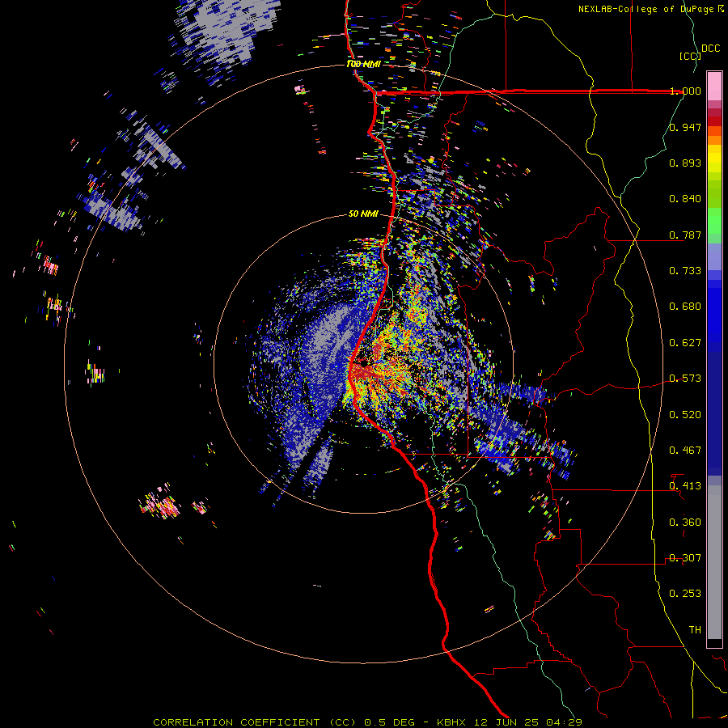Click the 0.947 scale value

pos(685,127)
